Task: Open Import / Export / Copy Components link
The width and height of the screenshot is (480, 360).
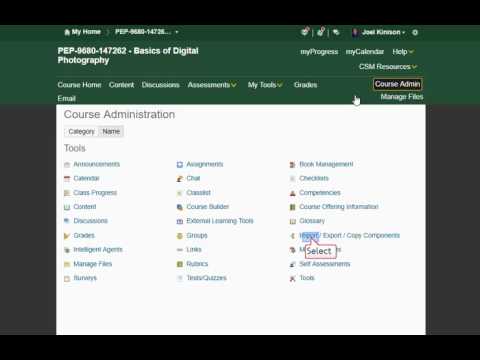Action: (349, 236)
